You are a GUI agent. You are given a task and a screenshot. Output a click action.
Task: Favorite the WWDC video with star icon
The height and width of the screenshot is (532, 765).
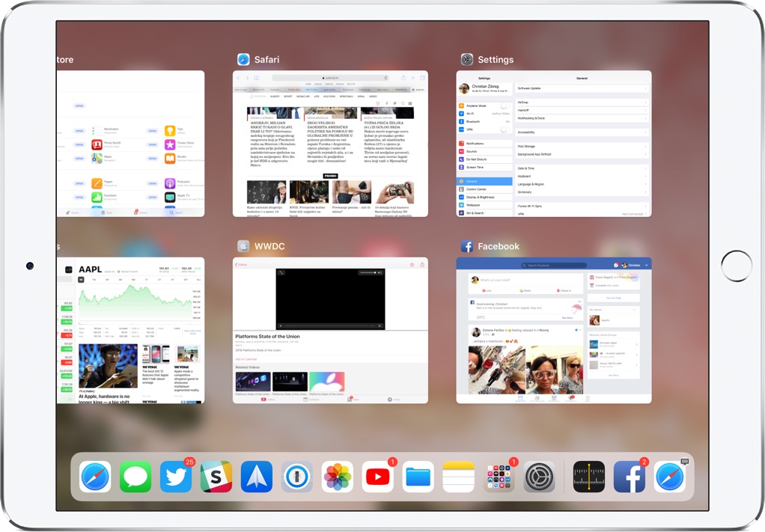point(412,264)
